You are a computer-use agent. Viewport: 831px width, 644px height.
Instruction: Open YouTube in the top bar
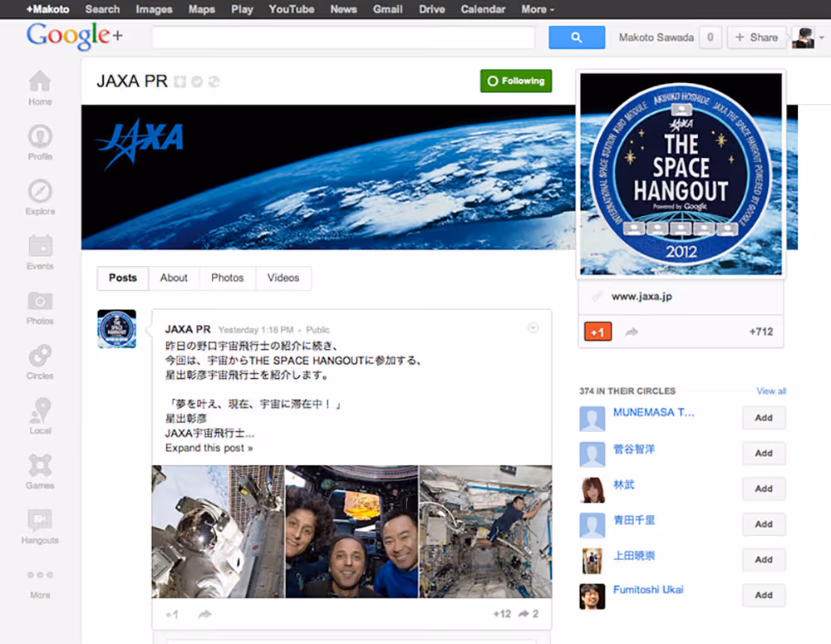[292, 9]
